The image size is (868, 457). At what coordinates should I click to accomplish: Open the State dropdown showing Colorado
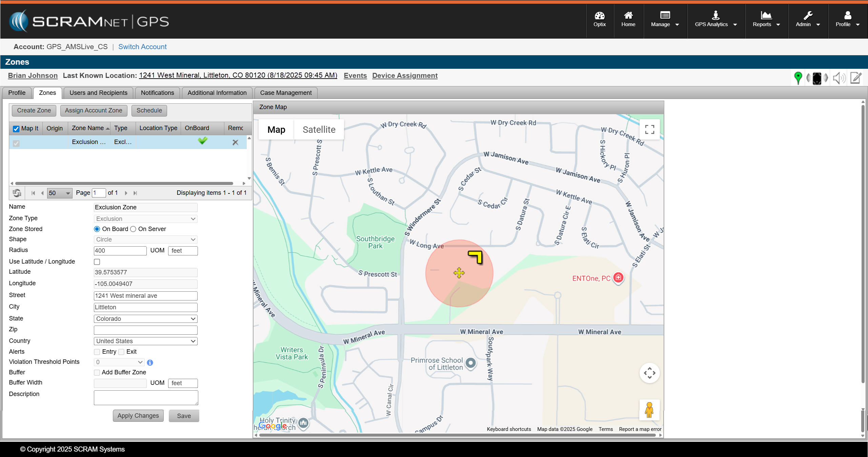pos(145,319)
